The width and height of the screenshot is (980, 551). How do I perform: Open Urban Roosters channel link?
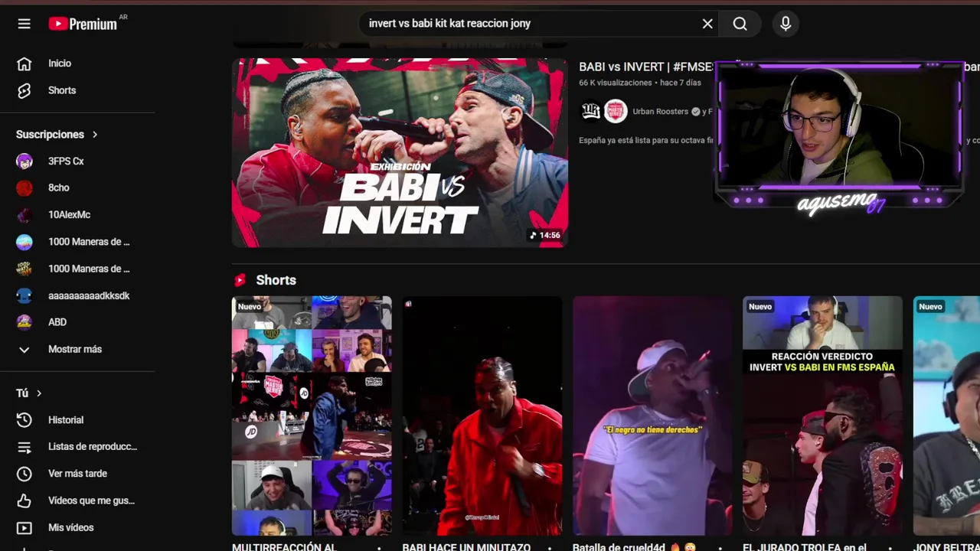(660, 112)
